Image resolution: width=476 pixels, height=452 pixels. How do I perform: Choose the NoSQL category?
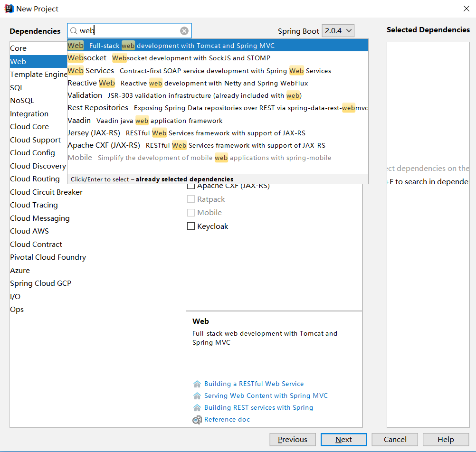[x=38, y=100]
